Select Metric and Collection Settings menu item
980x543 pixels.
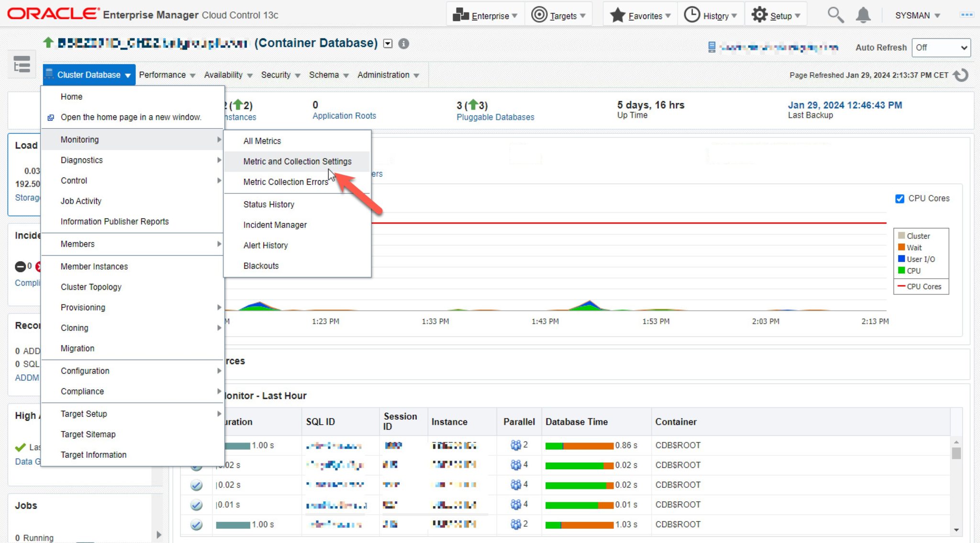coord(297,161)
